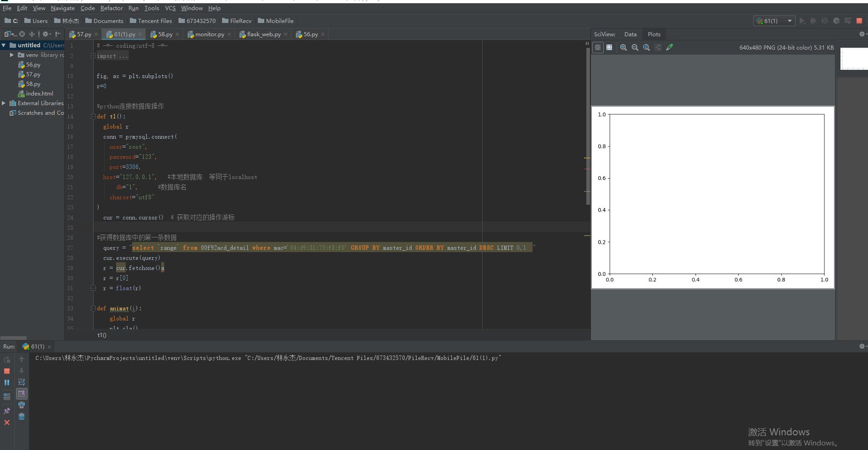This screenshot has height=450, width=868.
Task: Set SciView plot to actual size
Action: coord(646,47)
